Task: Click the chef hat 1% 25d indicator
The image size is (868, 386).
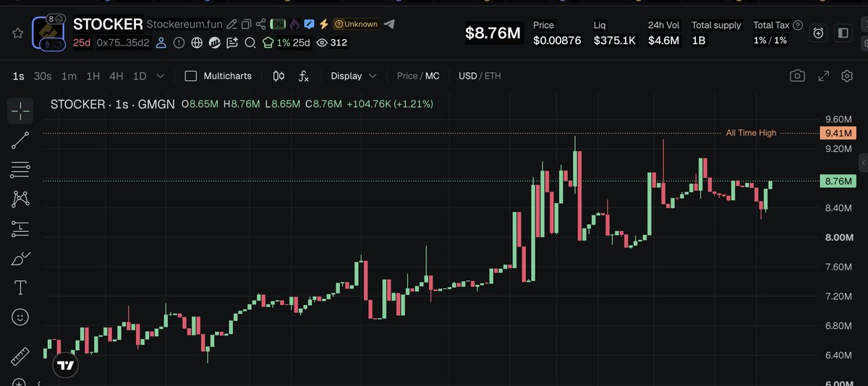Action: [x=285, y=43]
